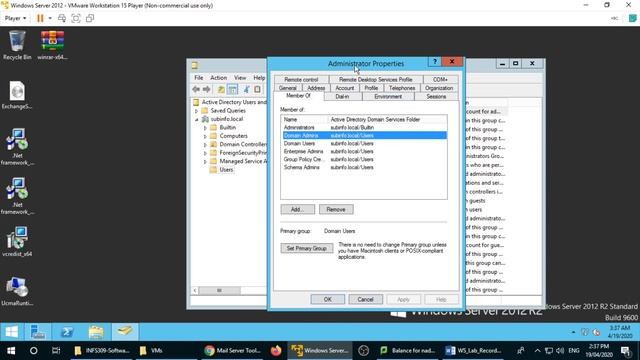Open host Task View button
Viewport: 640px width, 360px height.
[x=56, y=351]
